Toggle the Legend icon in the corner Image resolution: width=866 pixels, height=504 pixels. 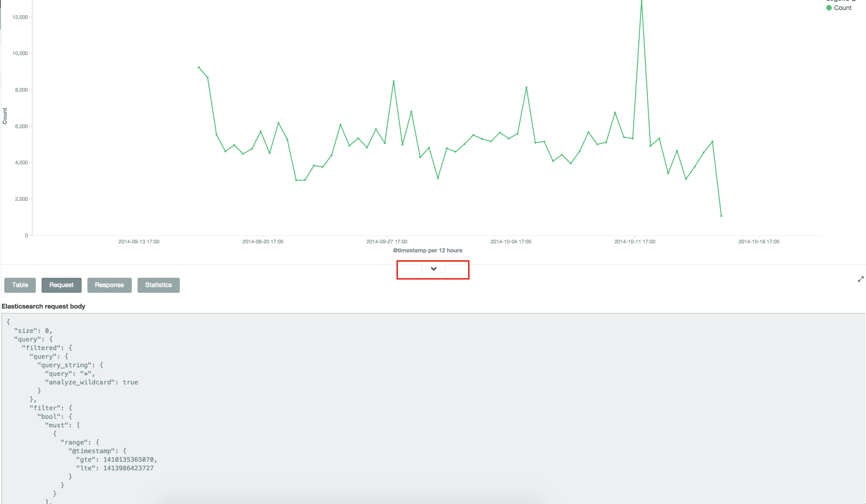pos(854,0)
